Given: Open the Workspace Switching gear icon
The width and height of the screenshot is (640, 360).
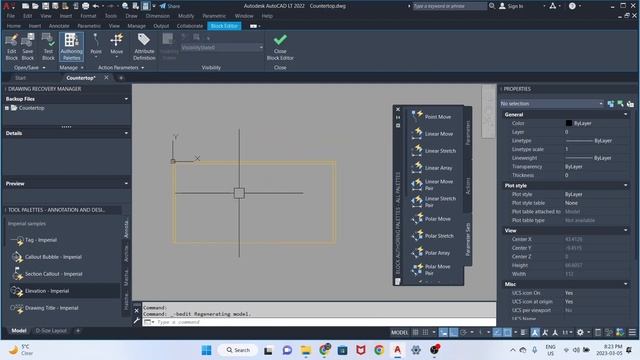Looking at the screenshot, I should click(x=580, y=333).
